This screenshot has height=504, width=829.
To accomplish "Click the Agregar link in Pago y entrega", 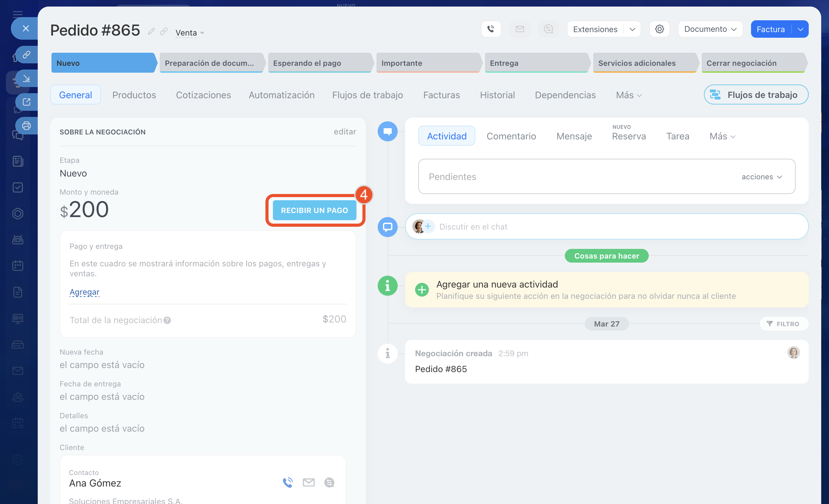I will click(x=85, y=292).
